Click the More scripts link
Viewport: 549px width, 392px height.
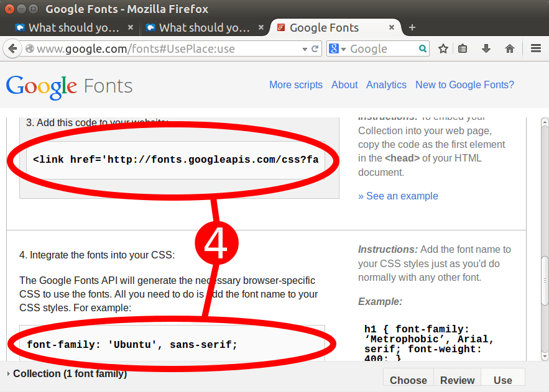pyautogui.click(x=295, y=84)
